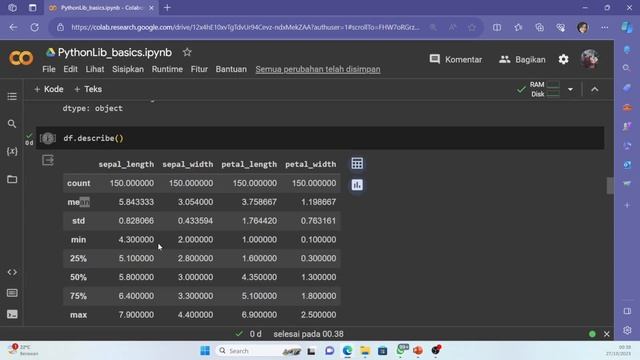Open the Google account avatar

click(590, 60)
